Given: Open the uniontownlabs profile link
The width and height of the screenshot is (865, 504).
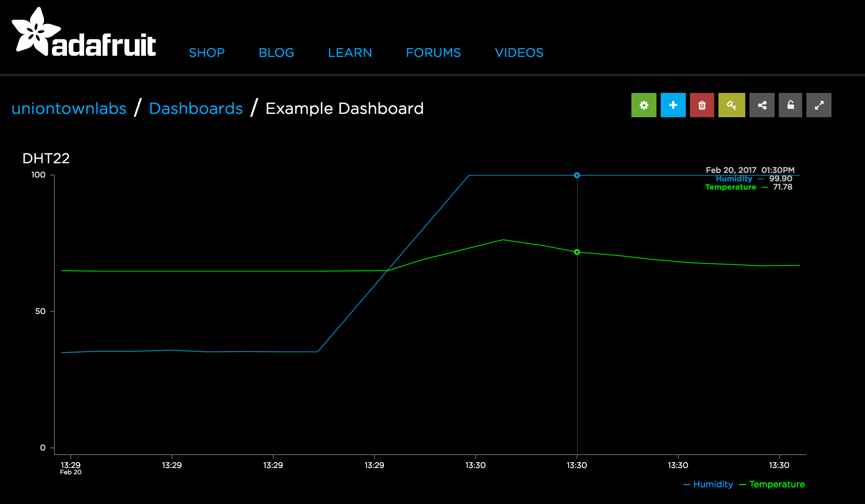Looking at the screenshot, I should coord(69,108).
